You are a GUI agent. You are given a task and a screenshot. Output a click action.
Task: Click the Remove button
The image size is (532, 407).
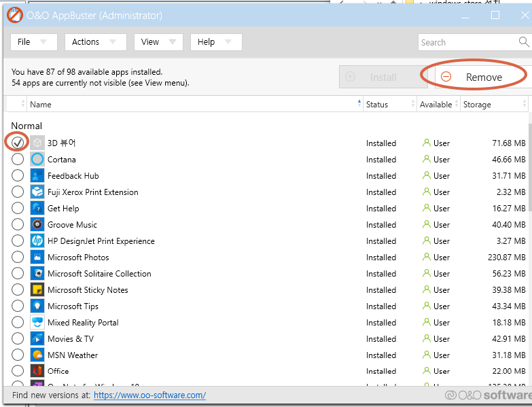483,77
